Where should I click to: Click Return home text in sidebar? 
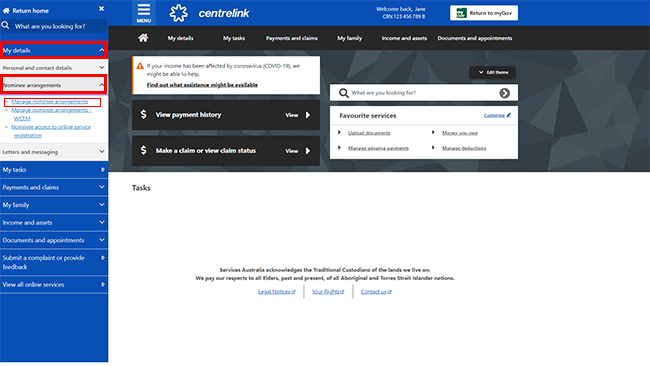(x=30, y=11)
